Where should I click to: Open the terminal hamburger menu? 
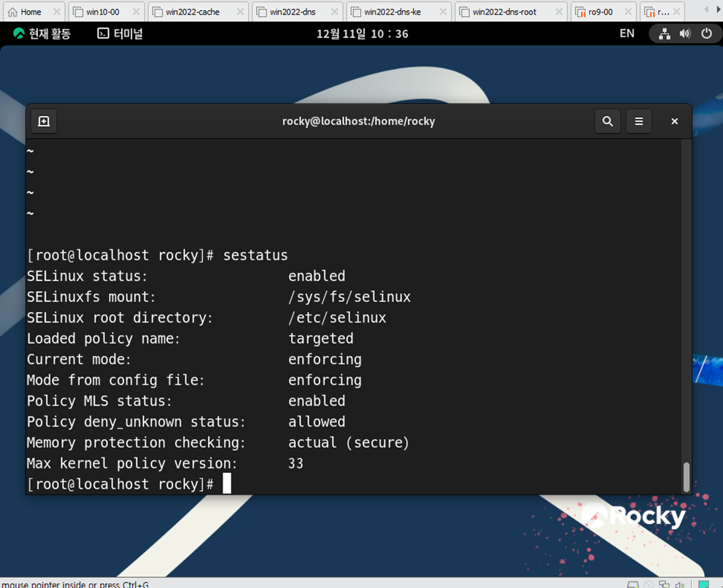pos(638,121)
